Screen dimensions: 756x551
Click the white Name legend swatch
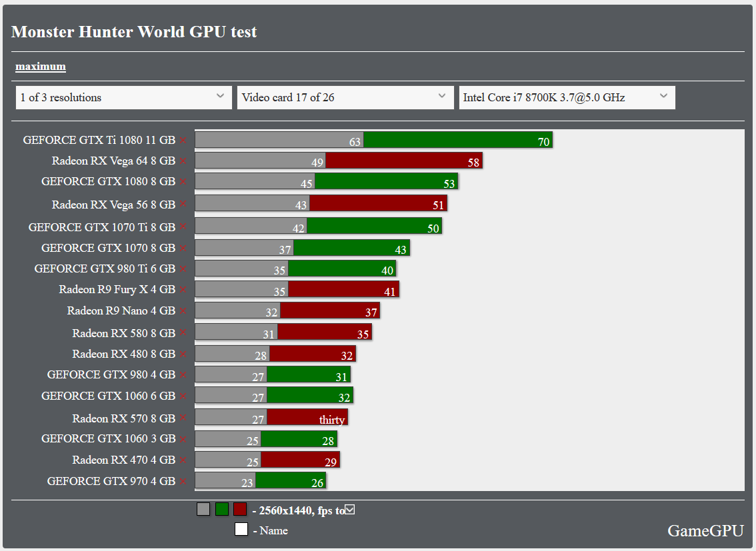pyautogui.click(x=241, y=529)
